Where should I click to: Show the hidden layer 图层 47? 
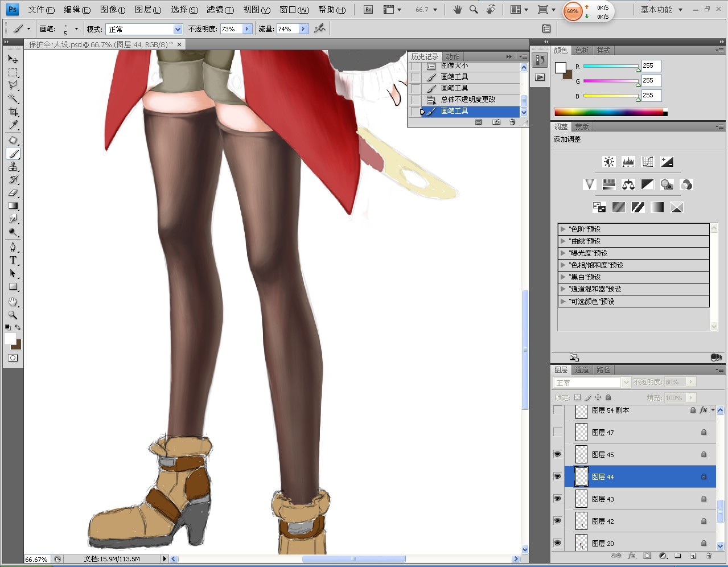point(557,432)
